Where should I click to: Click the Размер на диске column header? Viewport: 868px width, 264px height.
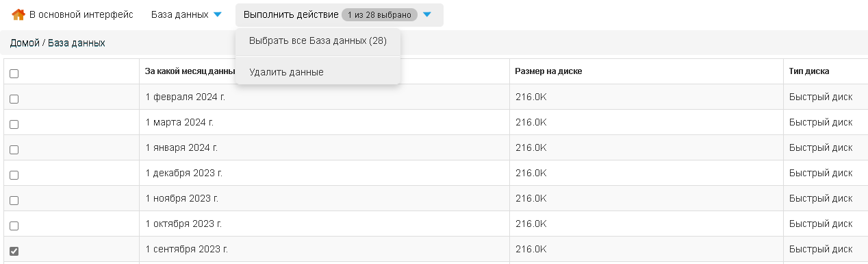[x=549, y=71]
